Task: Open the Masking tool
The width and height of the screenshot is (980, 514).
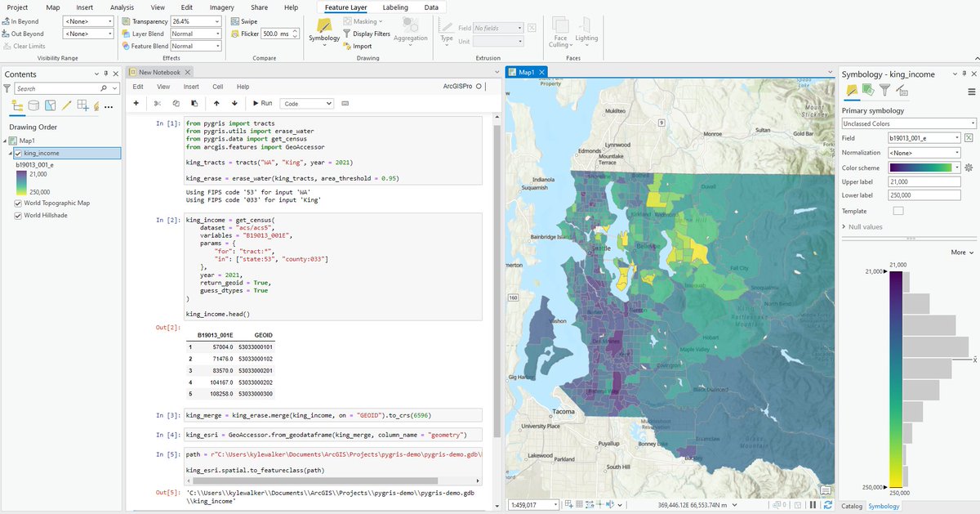Action: (x=363, y=21)
